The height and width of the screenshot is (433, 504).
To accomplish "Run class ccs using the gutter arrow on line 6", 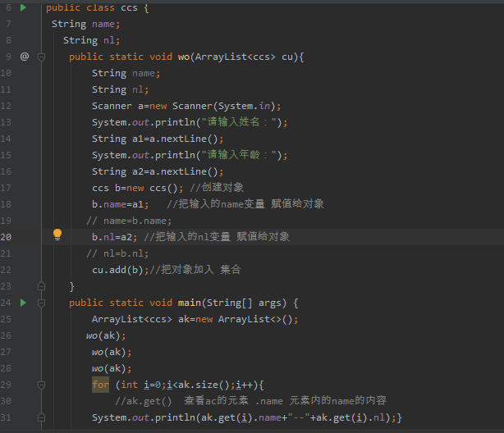I will click(x=23, y=7).
